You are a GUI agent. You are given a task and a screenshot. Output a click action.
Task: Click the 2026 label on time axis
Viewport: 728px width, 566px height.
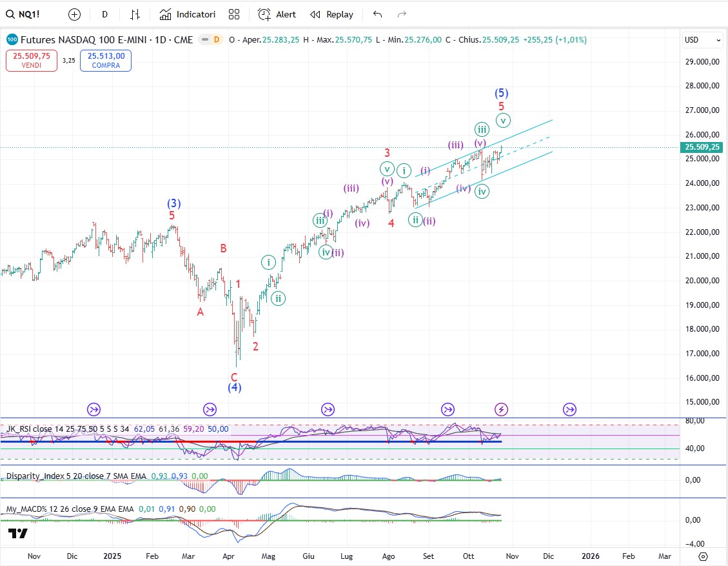pyautogui.click(x=591, y=556)
